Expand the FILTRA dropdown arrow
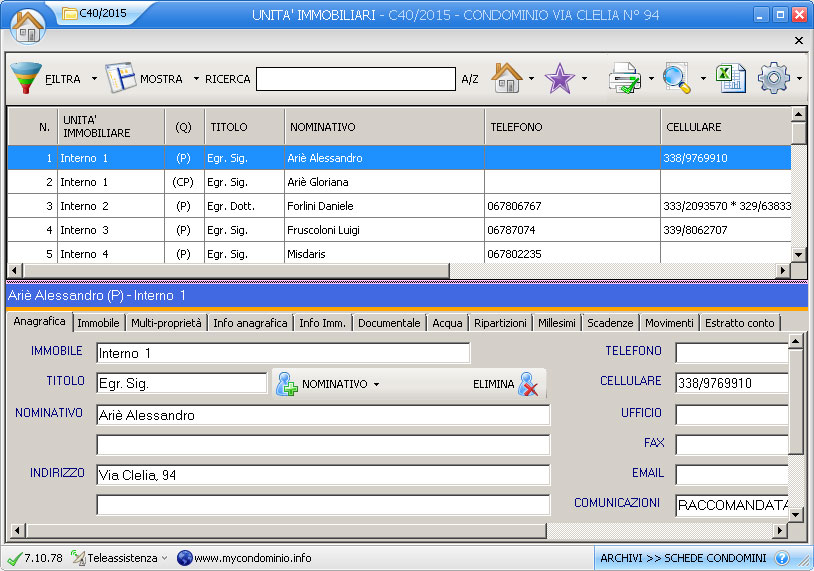 (x=94, y=79)
